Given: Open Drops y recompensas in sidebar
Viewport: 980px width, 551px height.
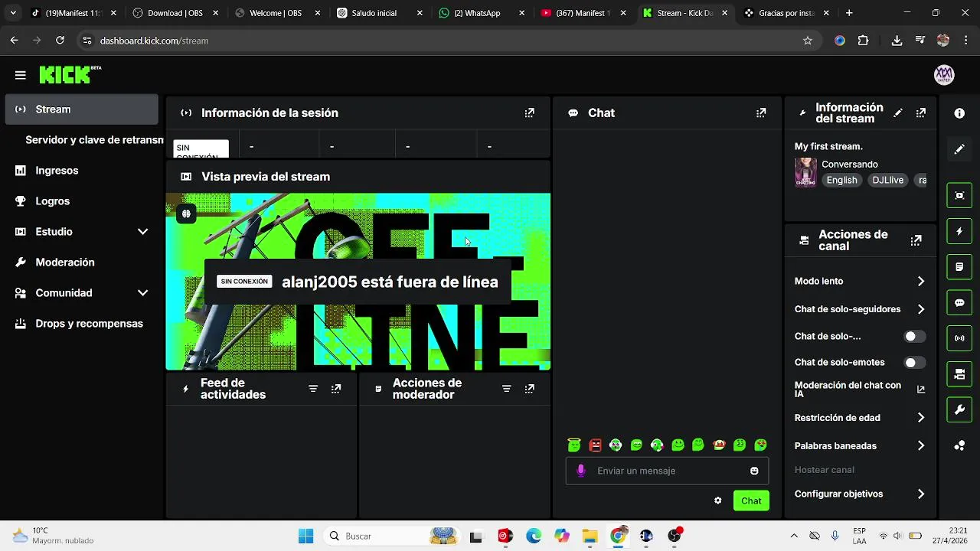Looking at the screenshot, I should (x=82, y=324).
